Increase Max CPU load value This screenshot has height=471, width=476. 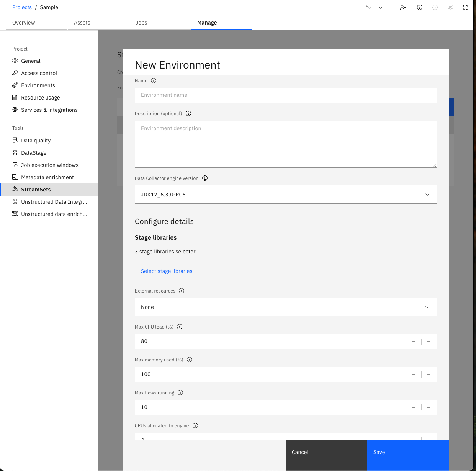[429, 342]
